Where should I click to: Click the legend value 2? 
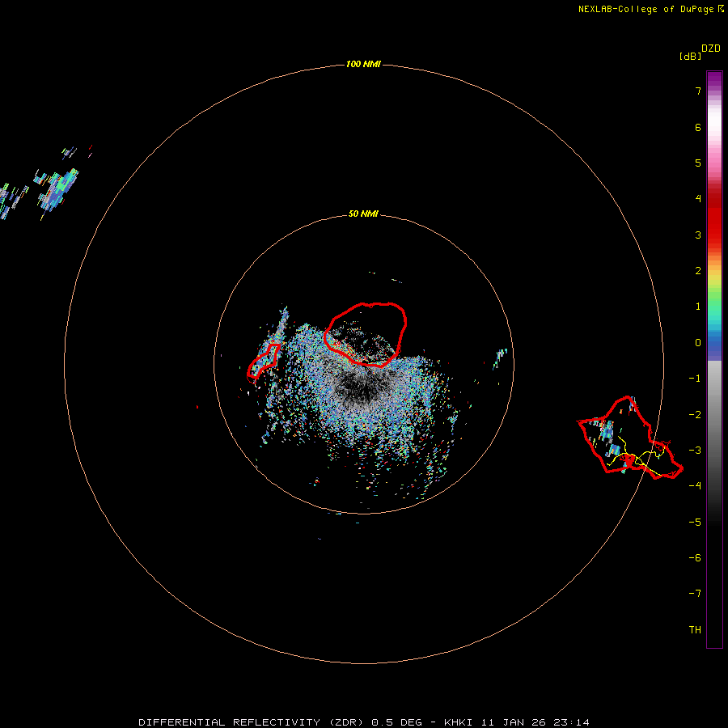[x=697, y=271]
